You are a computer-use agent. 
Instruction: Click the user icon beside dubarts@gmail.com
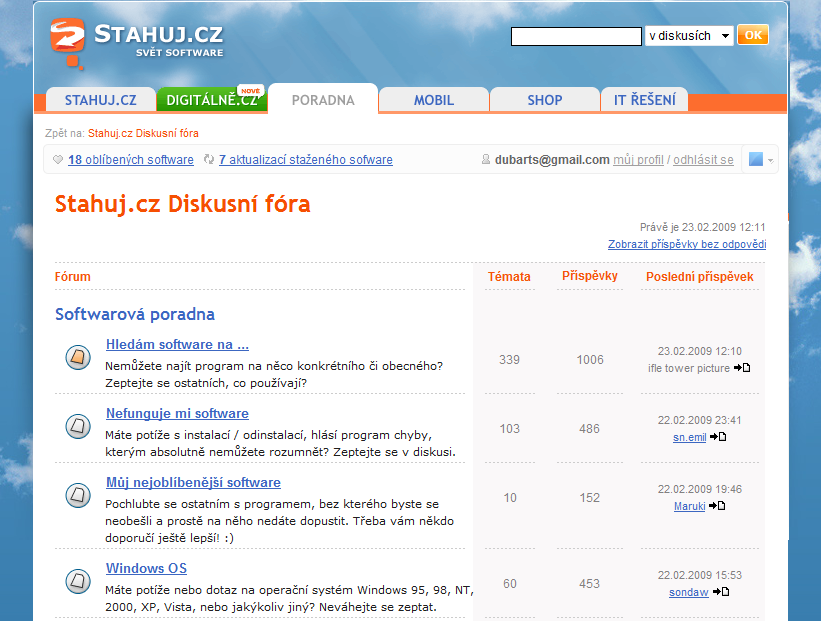point(485,159)
